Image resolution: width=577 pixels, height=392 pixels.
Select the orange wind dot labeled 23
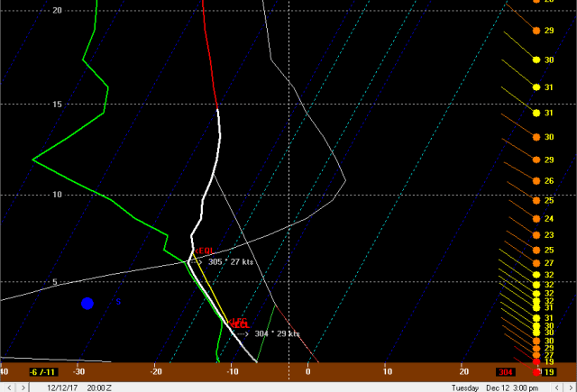click(536, 234)
